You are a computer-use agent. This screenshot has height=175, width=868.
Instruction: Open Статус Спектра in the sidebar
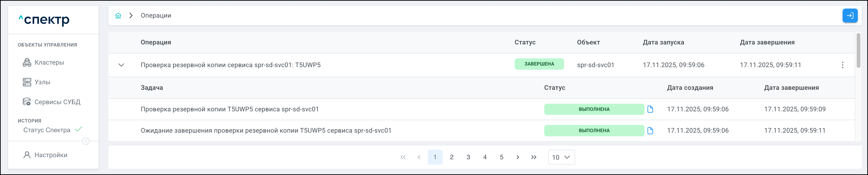point(47,130)
